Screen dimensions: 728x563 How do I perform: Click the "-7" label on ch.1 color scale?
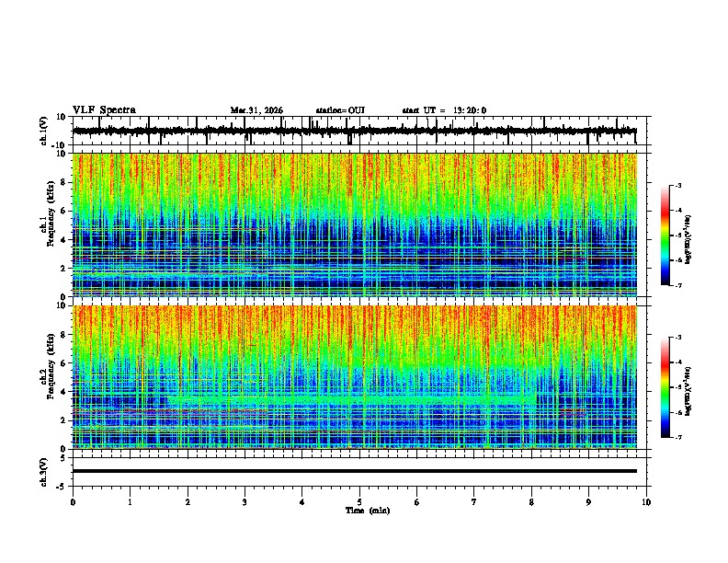coord(677,285)
